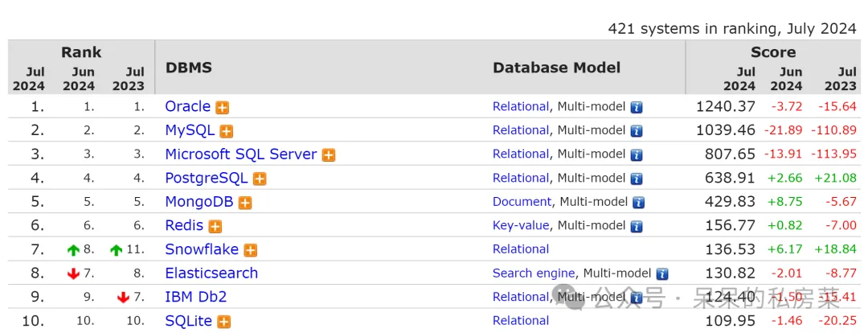Click the +18.84 yearly change for Snowflake
Viewport: 868px width, 333px height.
pos(836,249)
